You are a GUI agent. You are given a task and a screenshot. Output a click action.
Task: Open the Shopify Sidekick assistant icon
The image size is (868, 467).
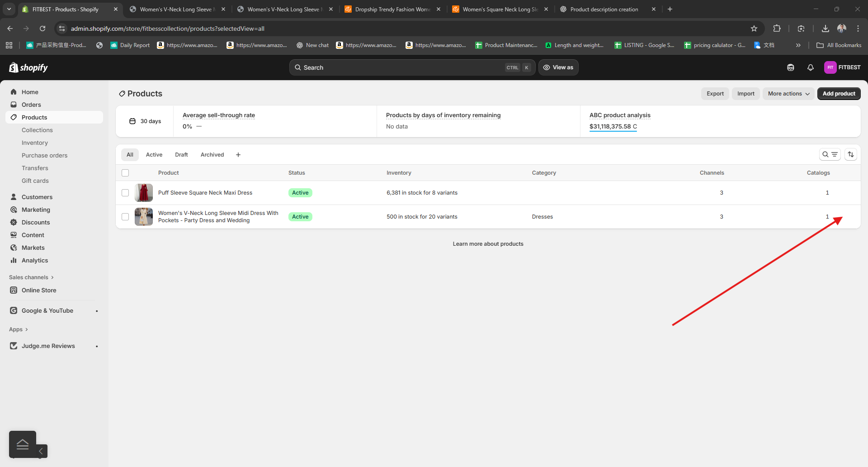pyautogui.click(x=790, y=67)
